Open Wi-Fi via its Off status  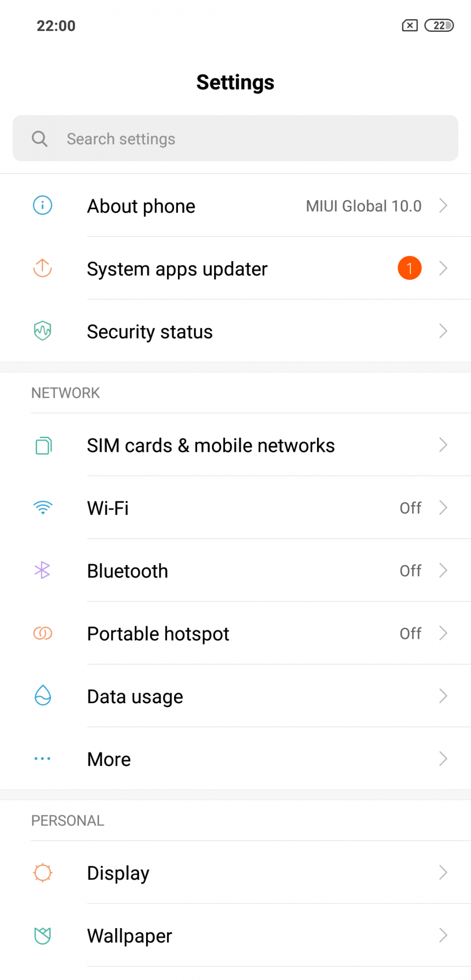[410, 508]
